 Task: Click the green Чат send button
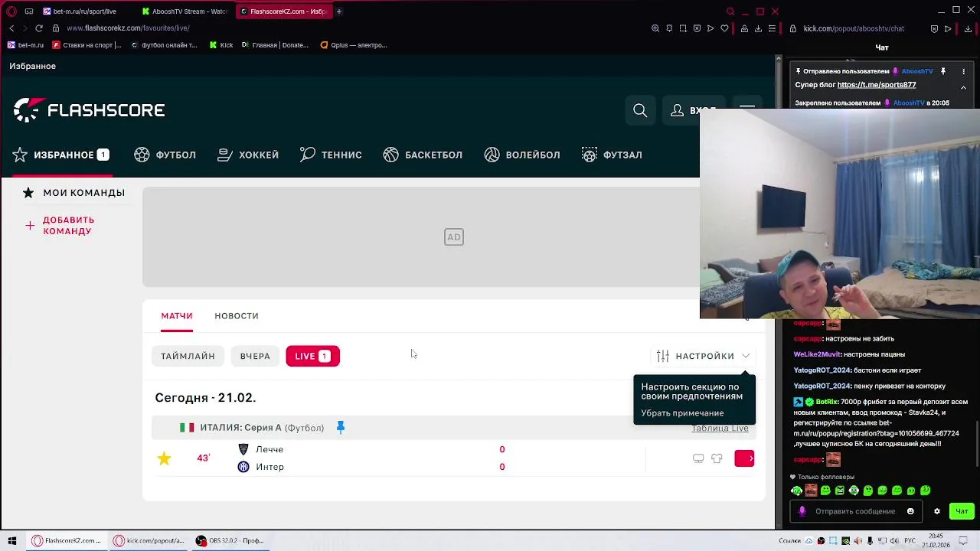pos(962,511)
